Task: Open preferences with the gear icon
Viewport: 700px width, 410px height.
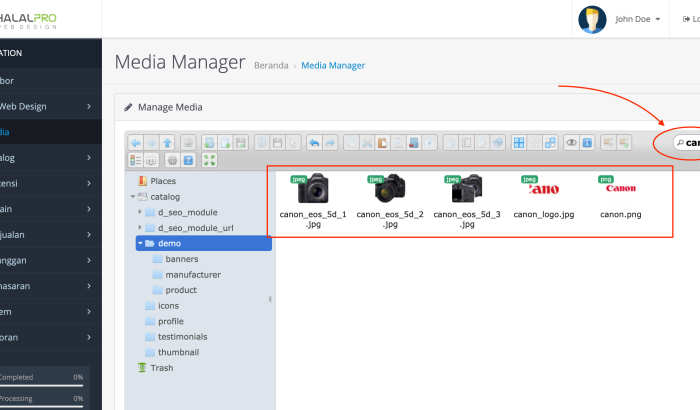Action: click(172, 160)
